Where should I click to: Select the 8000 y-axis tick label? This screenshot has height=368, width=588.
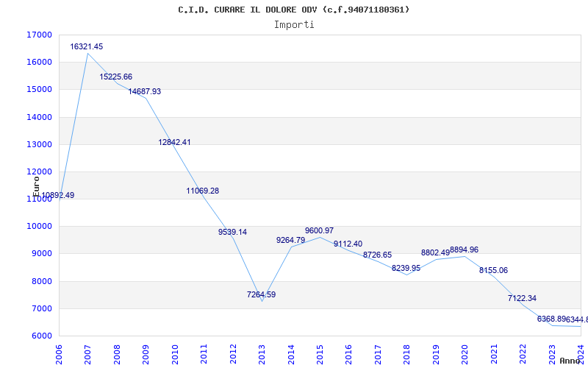tap(41, 281)
